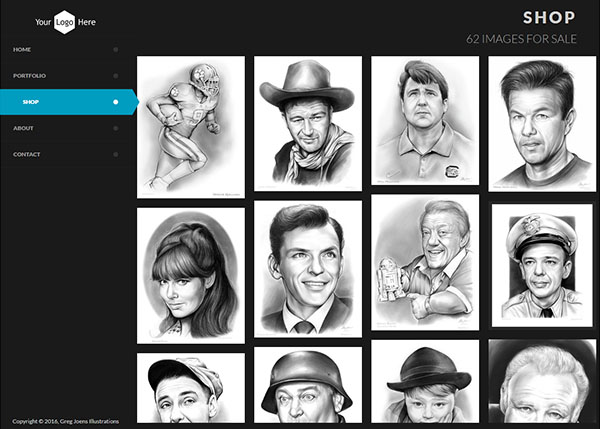Click the dot indicator beside About
600x429 pixels.
(116, 128)
